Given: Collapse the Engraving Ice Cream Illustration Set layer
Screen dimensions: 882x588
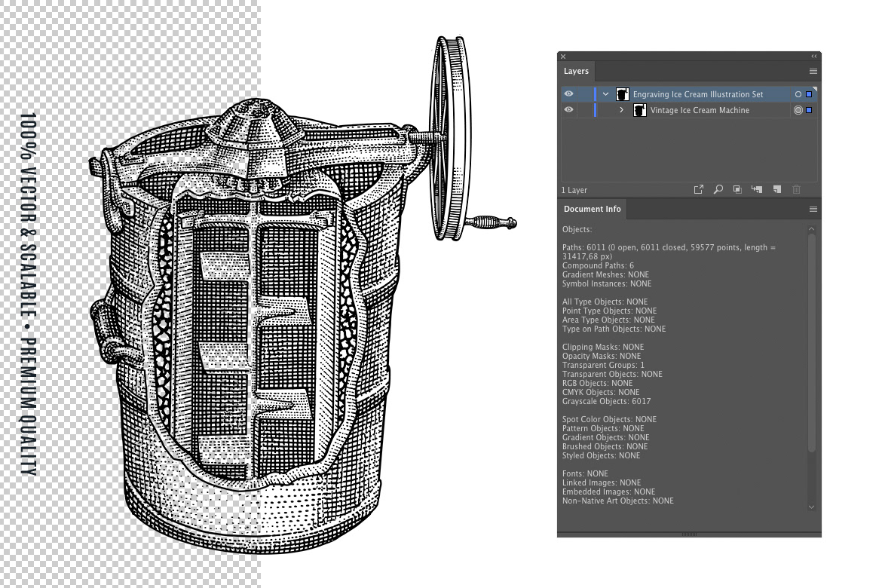Looking at the screenshot, I should click(605, 94).
